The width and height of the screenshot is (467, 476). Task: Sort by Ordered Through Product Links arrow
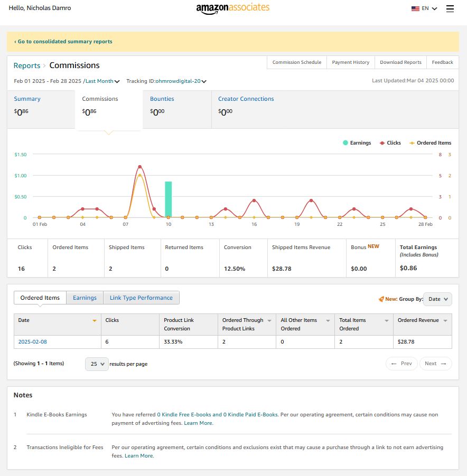point(269,320)
